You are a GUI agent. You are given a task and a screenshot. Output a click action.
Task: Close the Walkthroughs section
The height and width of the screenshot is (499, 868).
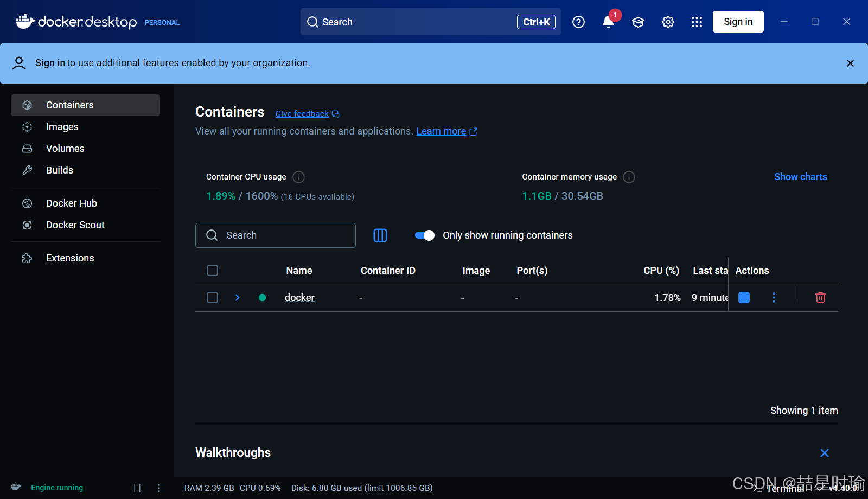(825, 453)
